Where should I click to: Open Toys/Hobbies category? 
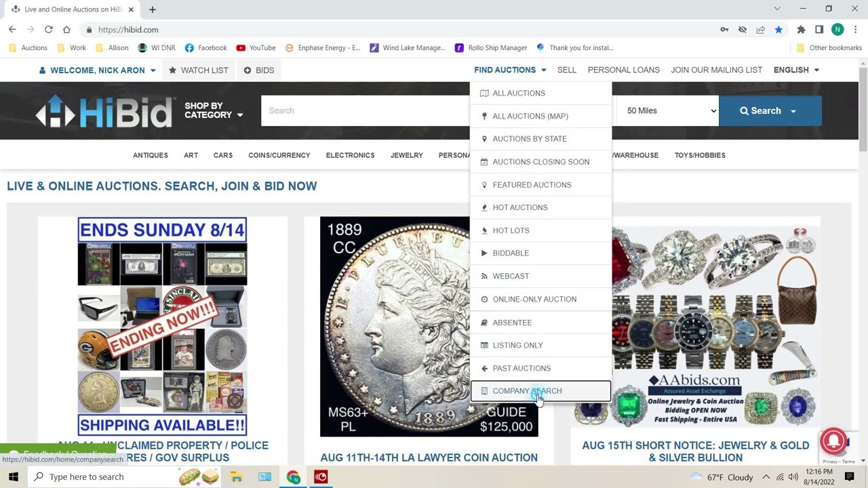click(700, 155)
